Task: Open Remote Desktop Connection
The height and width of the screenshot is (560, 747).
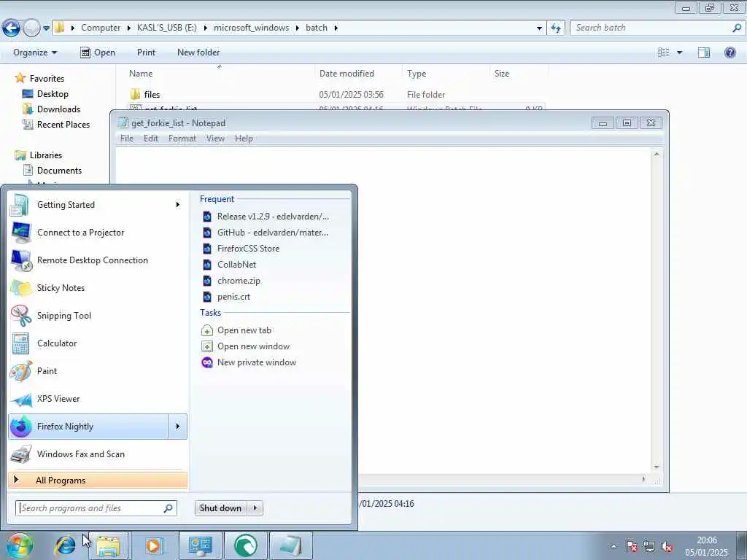Action: click(98, 260)
